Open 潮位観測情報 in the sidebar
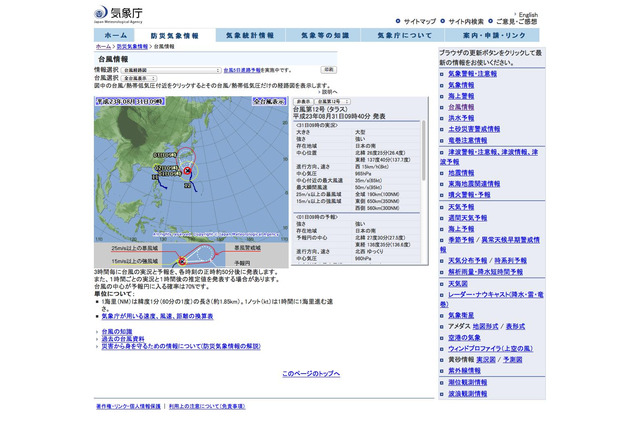 [x=467, y=383]
